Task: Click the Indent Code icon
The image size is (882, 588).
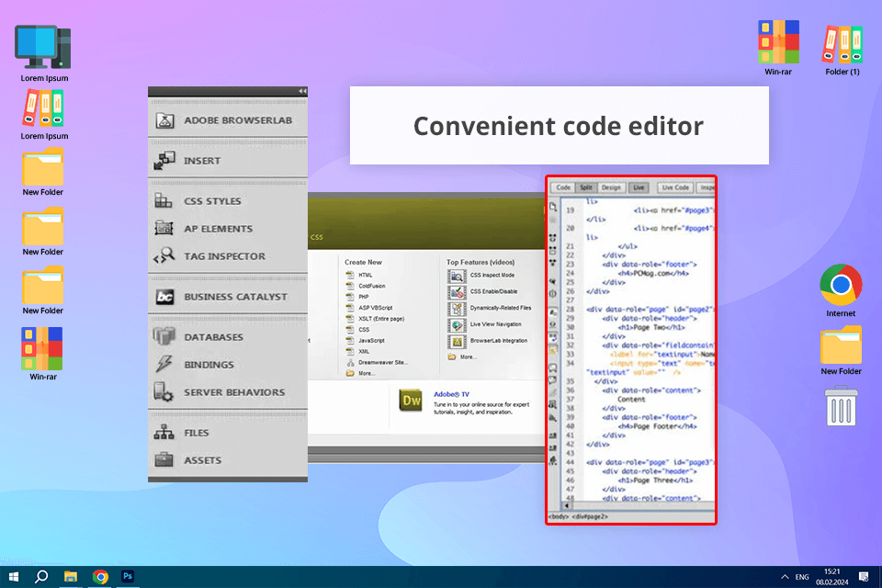Action: pos(553,435)
